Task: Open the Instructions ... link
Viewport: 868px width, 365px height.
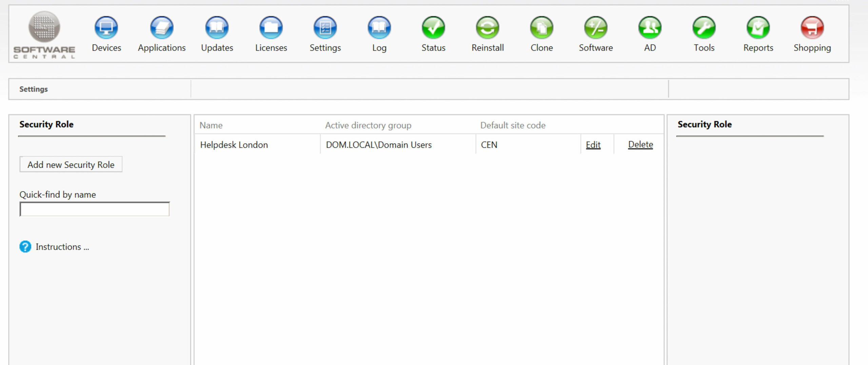Action: 62,247
